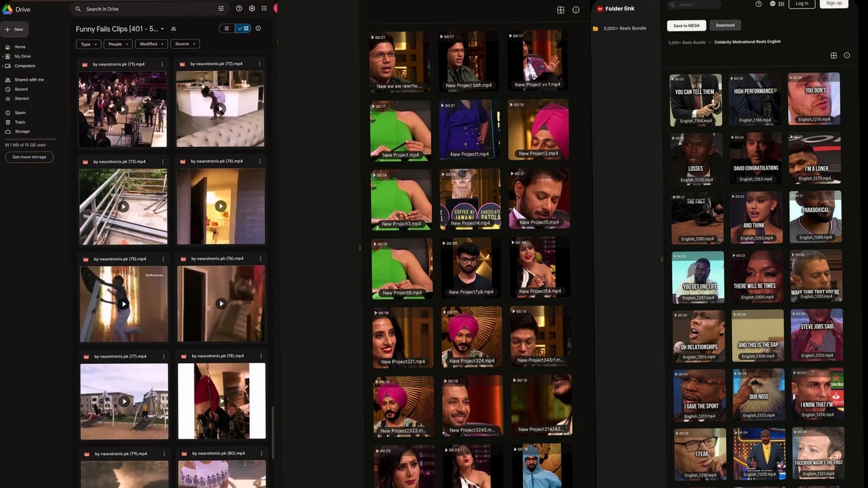Open more options for neurotronix.pk (75).mp4
The image size is (868, 488).
(x=163, y=259)
